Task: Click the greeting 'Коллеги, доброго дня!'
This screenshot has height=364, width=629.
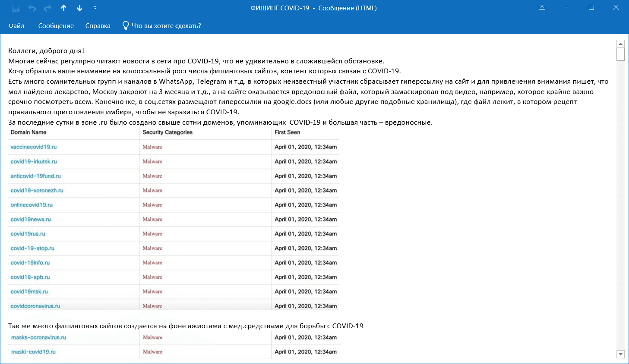Action: pos(46,51)
